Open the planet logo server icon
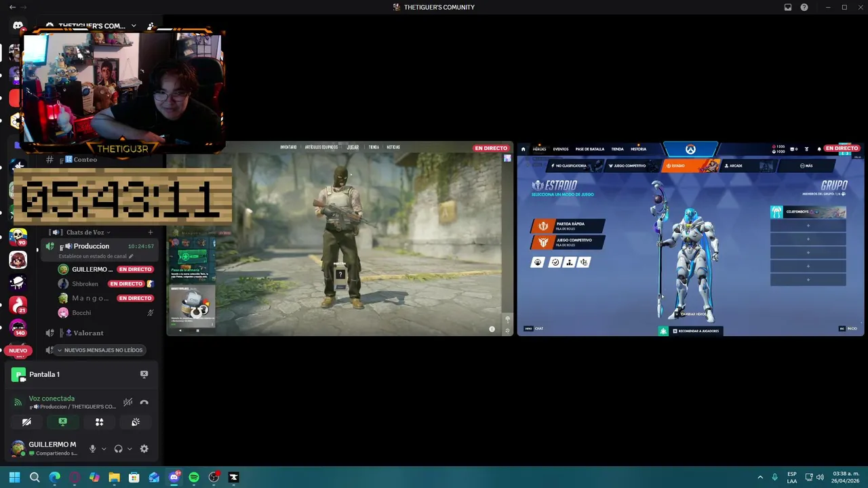 [x=18, y=282]
